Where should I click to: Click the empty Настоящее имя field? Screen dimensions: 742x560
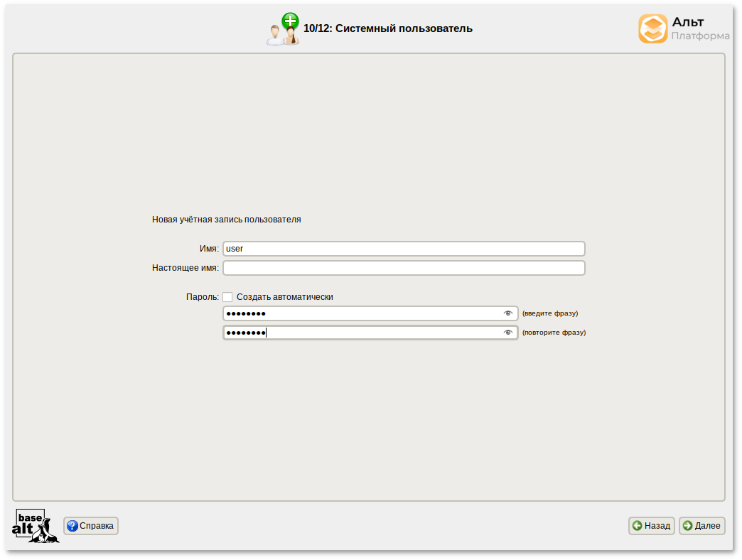(x=403, y=268)
